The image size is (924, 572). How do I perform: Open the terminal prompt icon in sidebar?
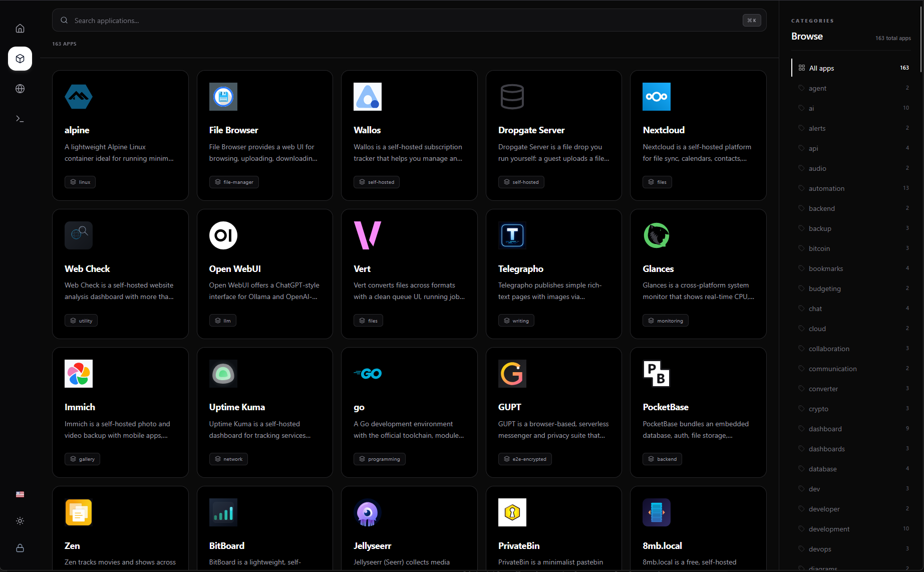pos(20,119)
